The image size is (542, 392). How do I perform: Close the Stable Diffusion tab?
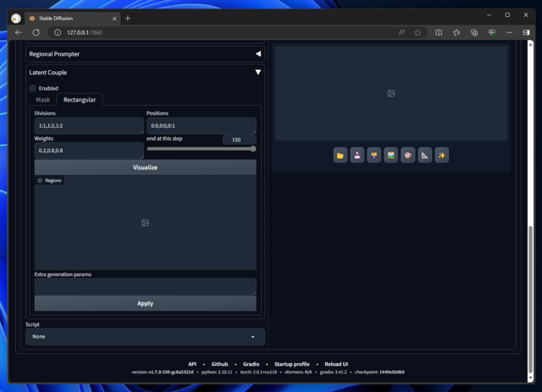coord(114,19)
